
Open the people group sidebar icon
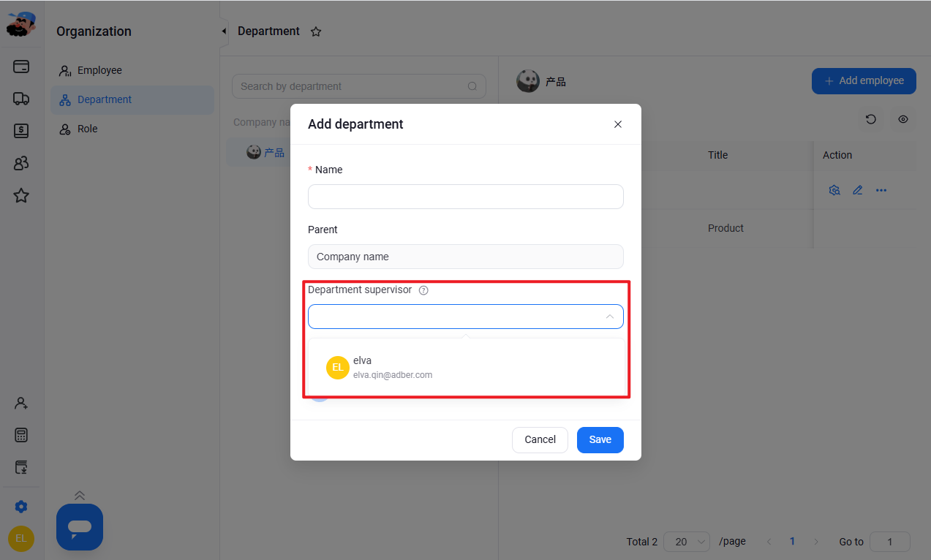pos(21,163)
